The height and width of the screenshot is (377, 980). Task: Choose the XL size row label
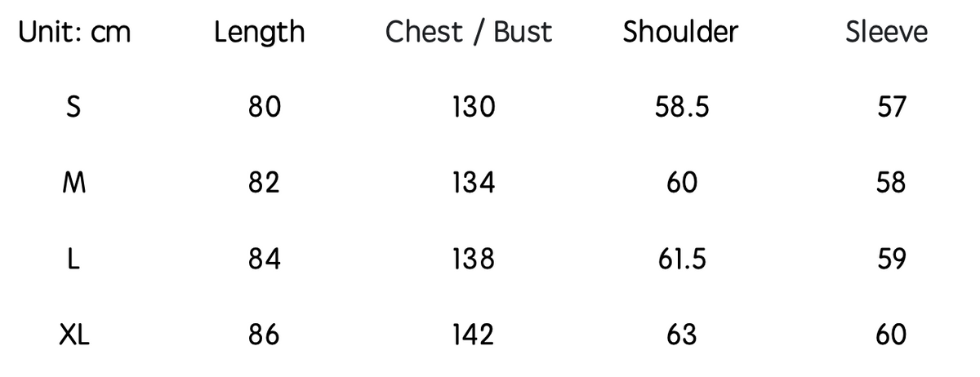(75, 335)
